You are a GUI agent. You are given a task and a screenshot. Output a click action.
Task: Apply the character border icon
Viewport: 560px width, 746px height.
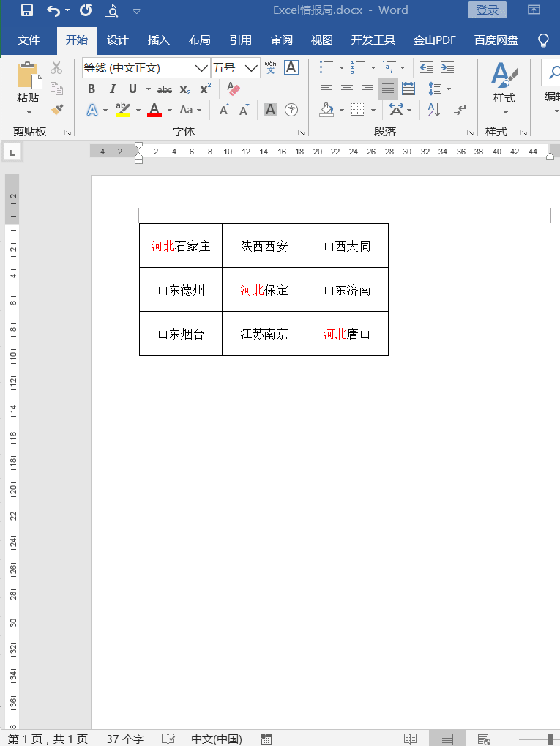click(291, 67)
